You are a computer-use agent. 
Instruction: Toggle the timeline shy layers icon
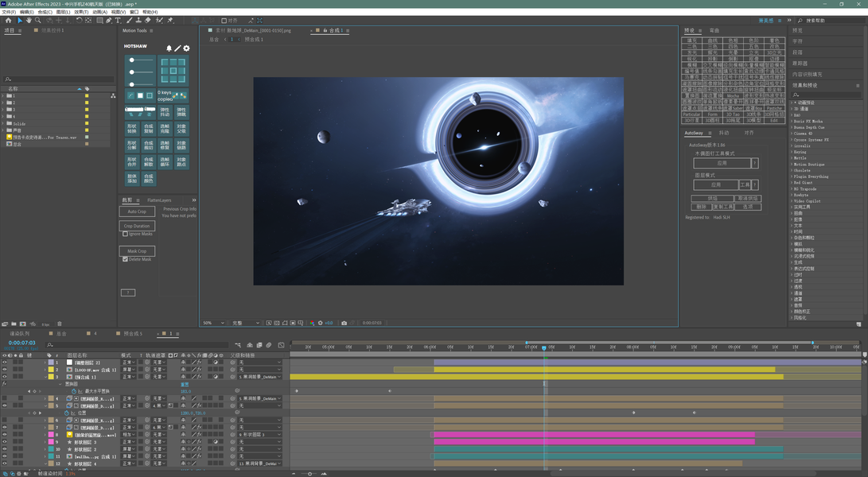[x=250, y=345]
